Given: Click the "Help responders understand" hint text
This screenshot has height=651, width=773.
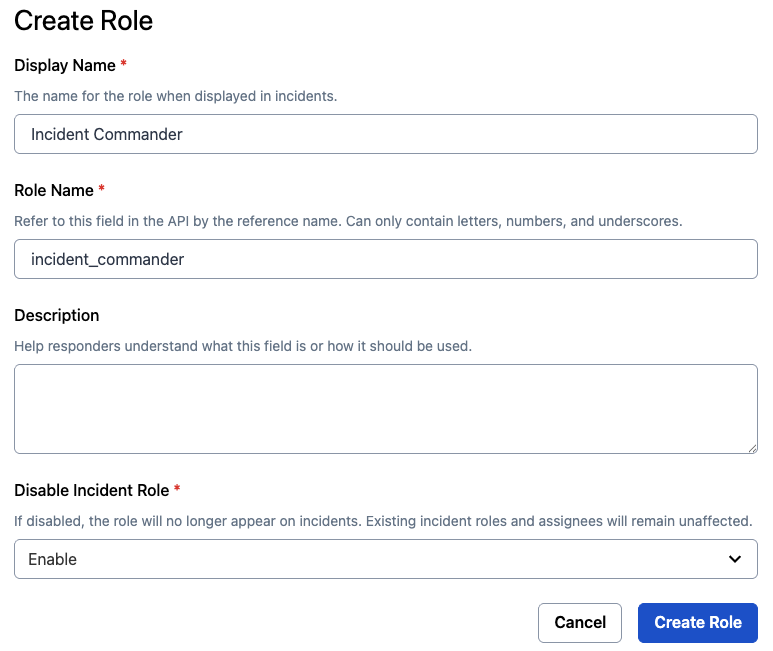Looking at the screenshot, I should coord(243,346).
